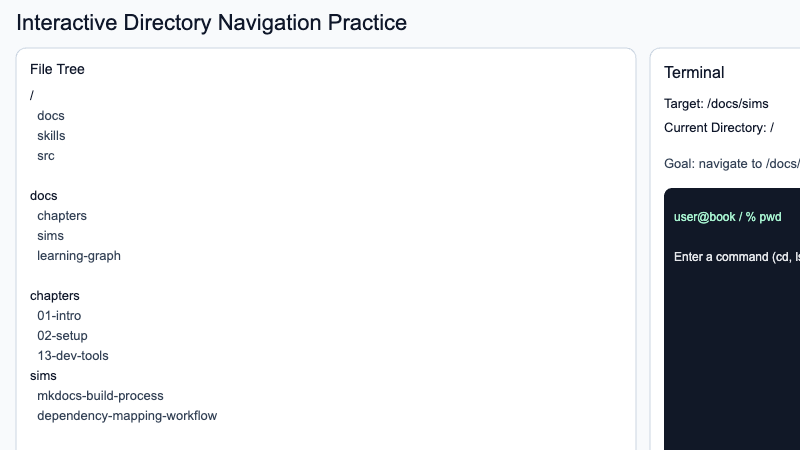Image resolution: width=800 pixels, height=450 pixels.
Task: Open the dependency-mapping-workflow entry
Action: 127,416
